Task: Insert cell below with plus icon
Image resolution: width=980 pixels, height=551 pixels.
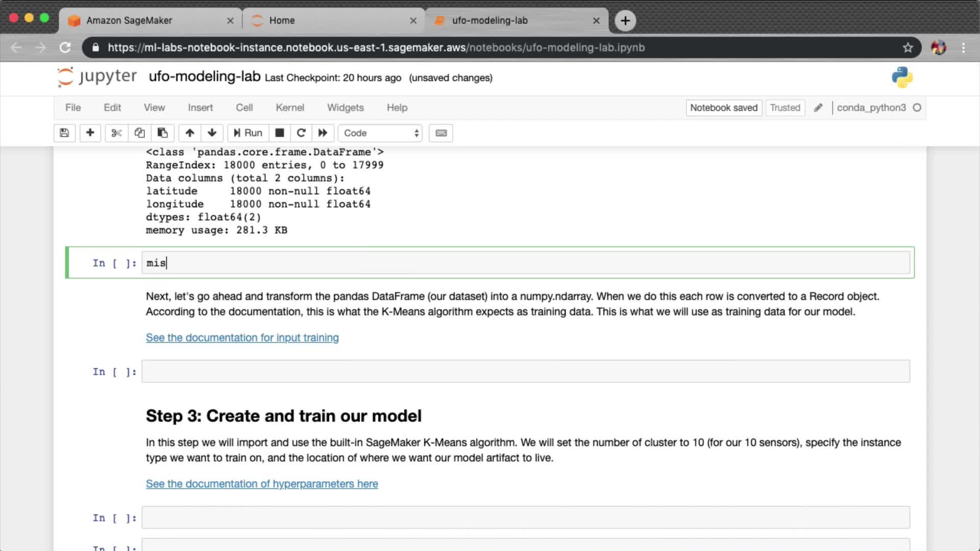Action: tap(90, 133)
